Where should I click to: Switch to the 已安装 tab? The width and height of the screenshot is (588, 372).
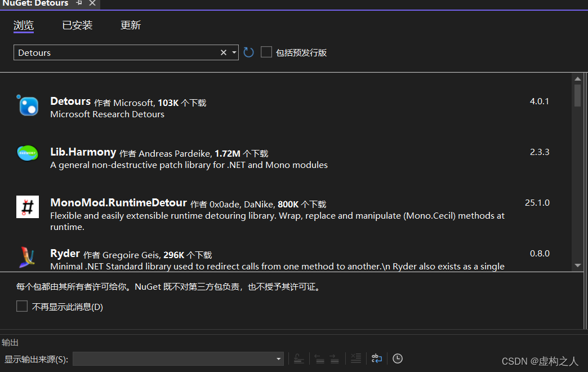[x=77, y=25]
